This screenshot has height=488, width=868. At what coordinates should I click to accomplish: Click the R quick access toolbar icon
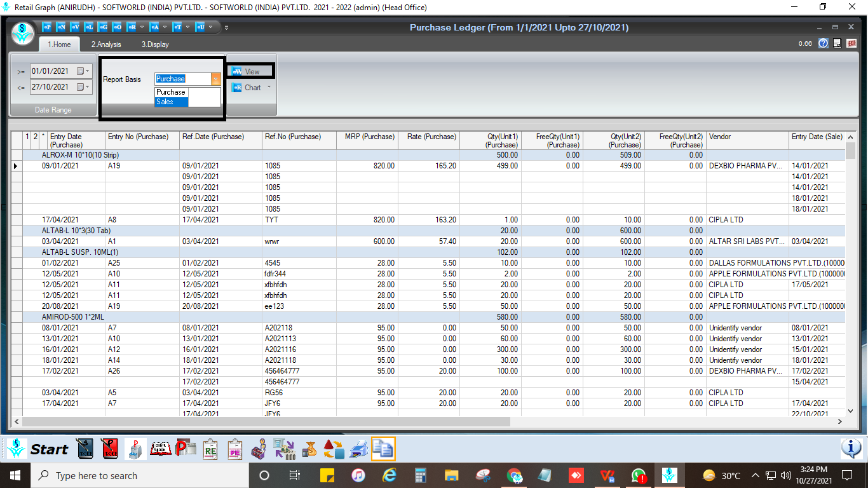click(x=131, y=27)
